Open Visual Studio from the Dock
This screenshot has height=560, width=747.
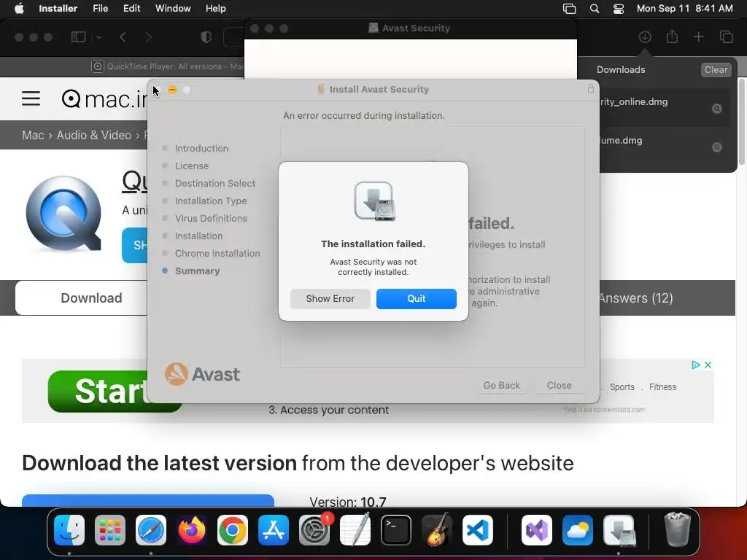point(537,530)
